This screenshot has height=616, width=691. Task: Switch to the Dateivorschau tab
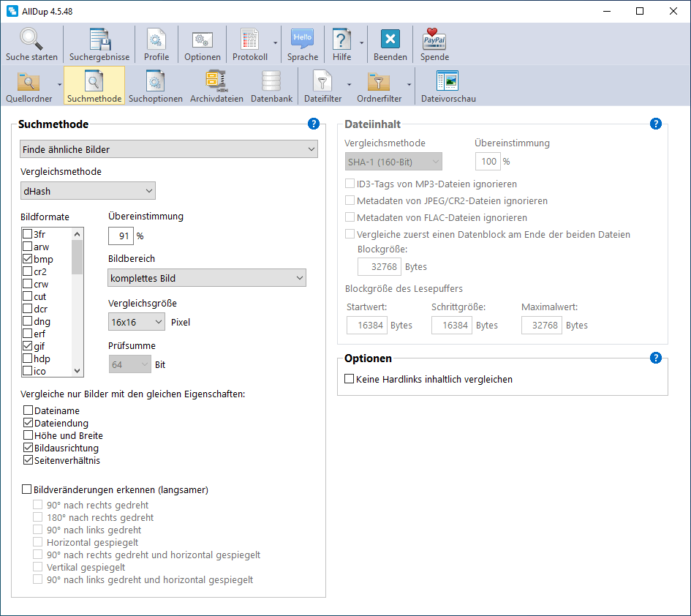point(448,86)
